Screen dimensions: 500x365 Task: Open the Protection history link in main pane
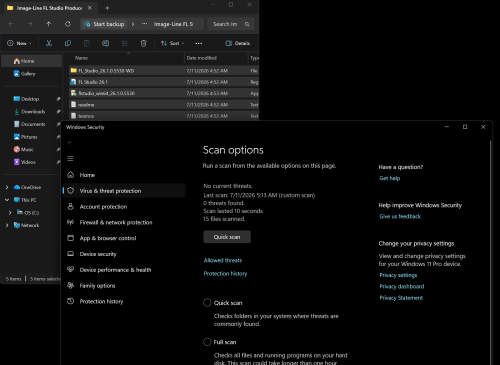(x=225, y=274)
